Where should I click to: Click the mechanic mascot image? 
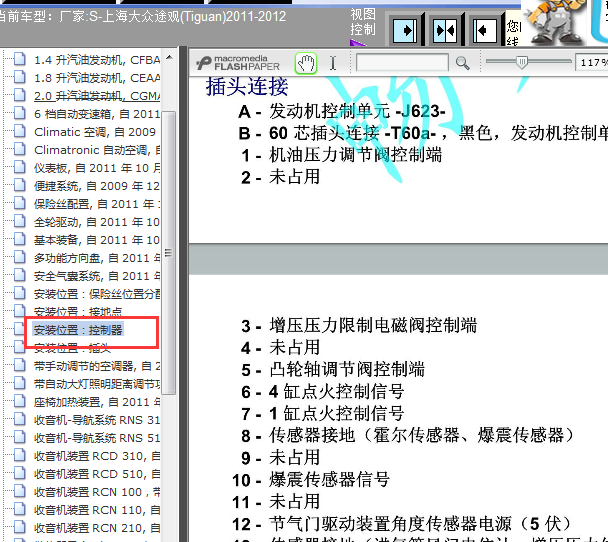click(555, 22)
